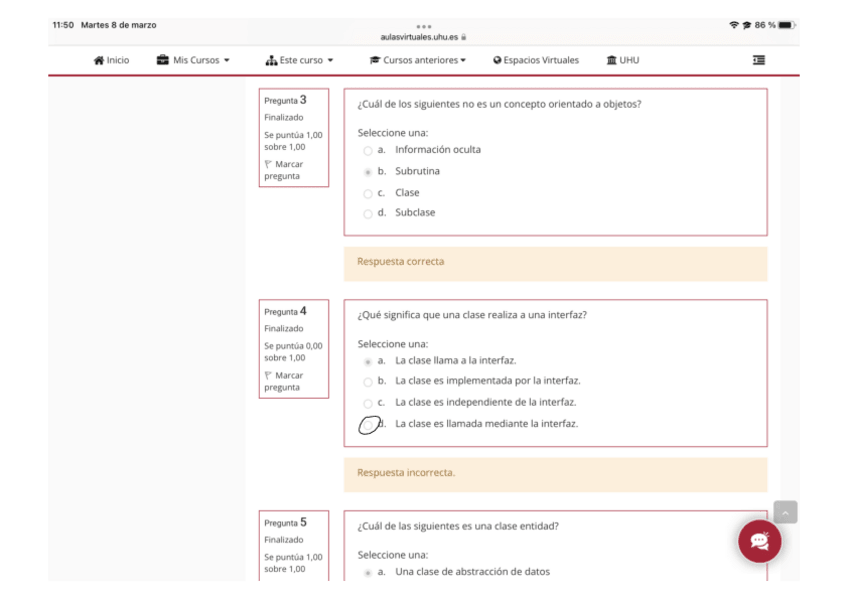
Task: Select option d. Subclase
Action: pyautogui.click(x=368, y=214)
